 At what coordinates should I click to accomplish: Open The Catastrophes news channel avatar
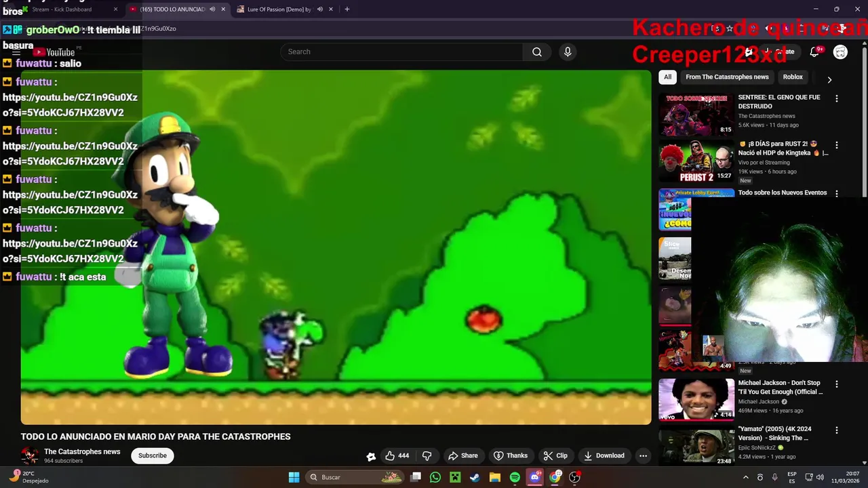[30, 455]
